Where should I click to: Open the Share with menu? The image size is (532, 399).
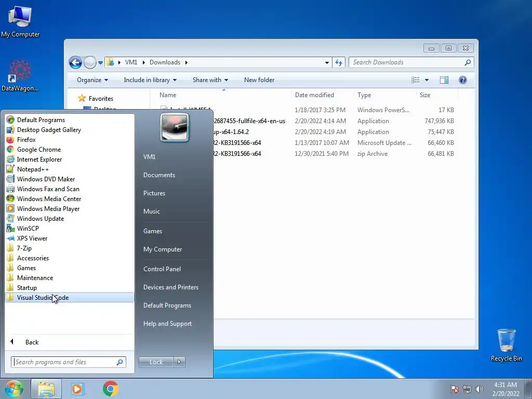tap(210, 80)
